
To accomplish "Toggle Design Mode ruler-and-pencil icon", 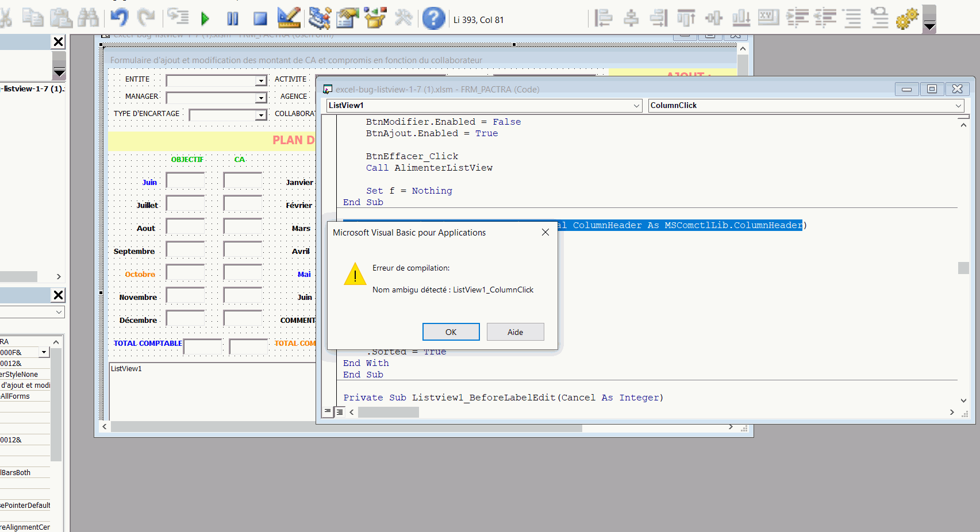I will (289, 18).
